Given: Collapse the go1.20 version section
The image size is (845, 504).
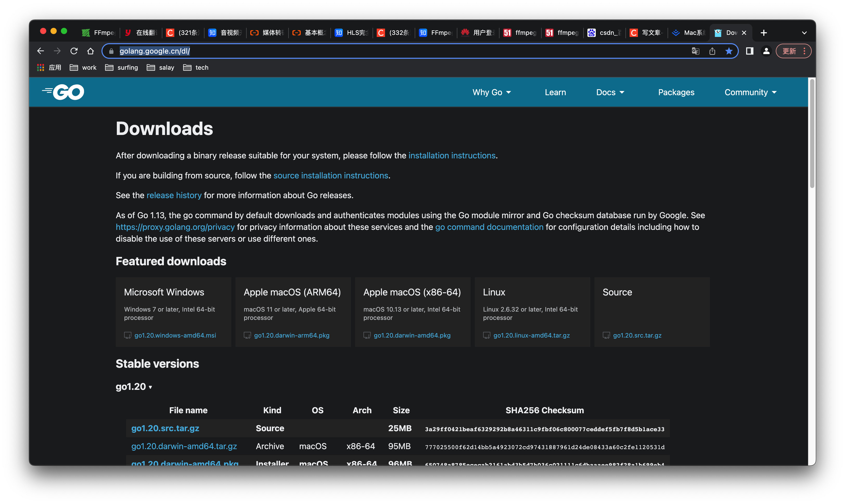Looking at the screenshot, I should tap(134, 387).
